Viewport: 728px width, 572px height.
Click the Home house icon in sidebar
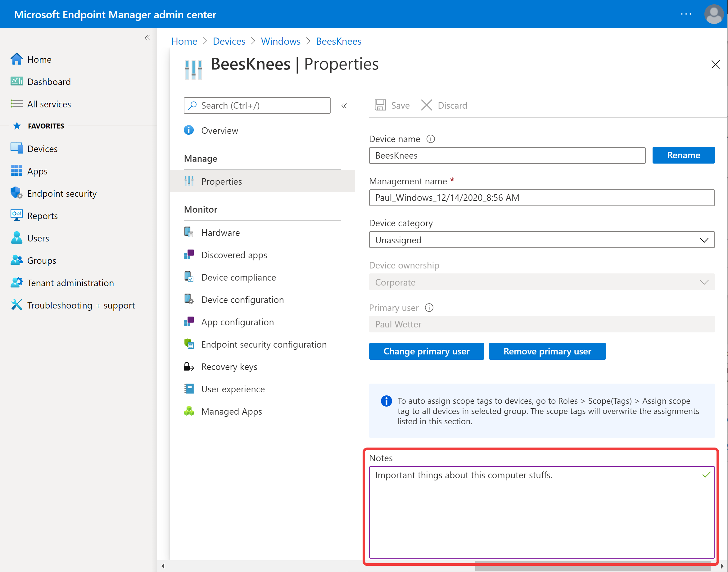click(x=16, y=59)
